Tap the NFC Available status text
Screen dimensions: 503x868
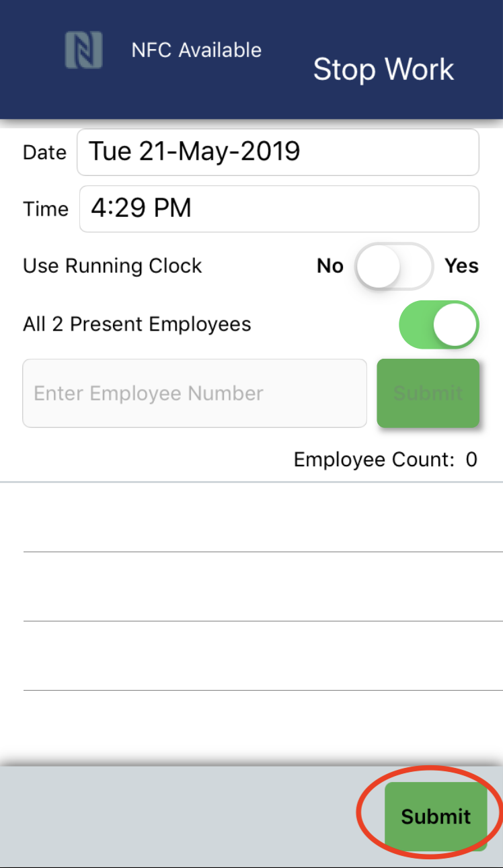click(196, 50)
